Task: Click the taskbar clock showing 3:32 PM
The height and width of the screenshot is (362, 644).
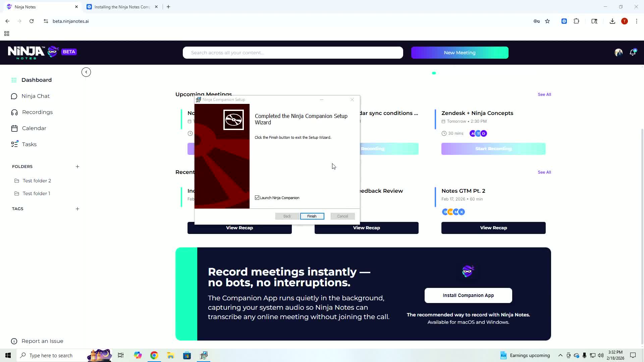Action: click(x=615, y=355)
